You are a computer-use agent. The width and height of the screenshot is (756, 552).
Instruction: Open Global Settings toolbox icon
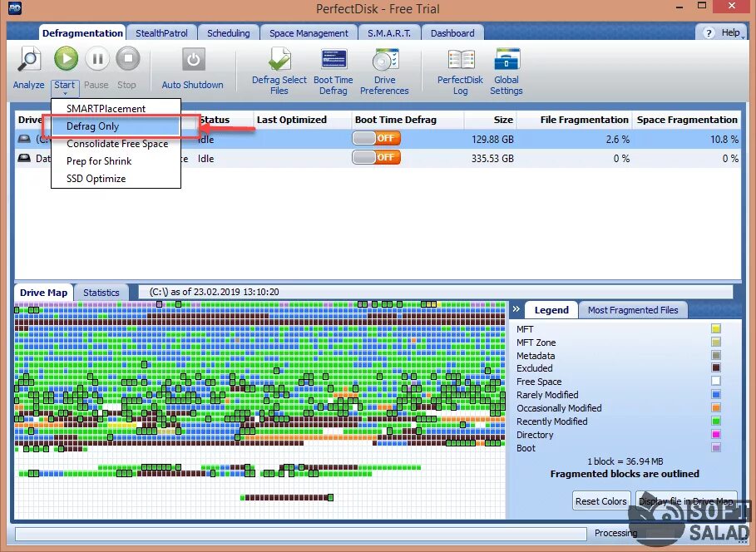click(506, 60)
